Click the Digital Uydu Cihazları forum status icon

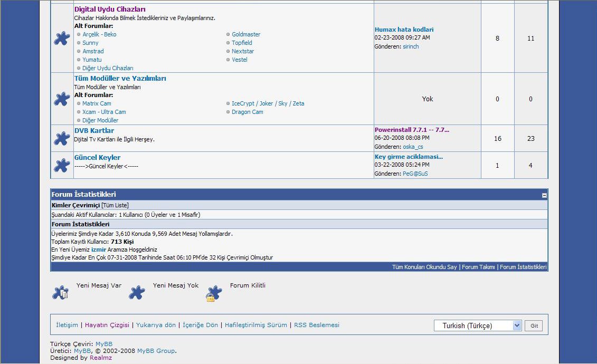click(x=62, y=38)
